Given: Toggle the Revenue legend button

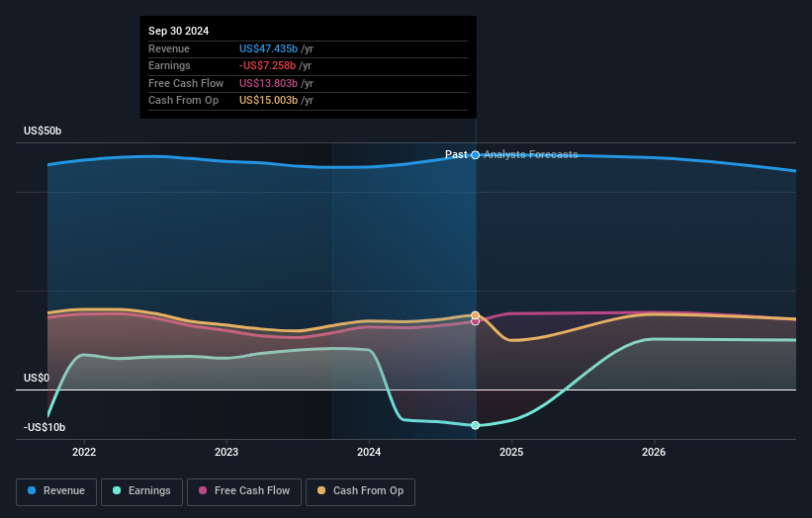Looking at the screenshot, I should point(56,491).
